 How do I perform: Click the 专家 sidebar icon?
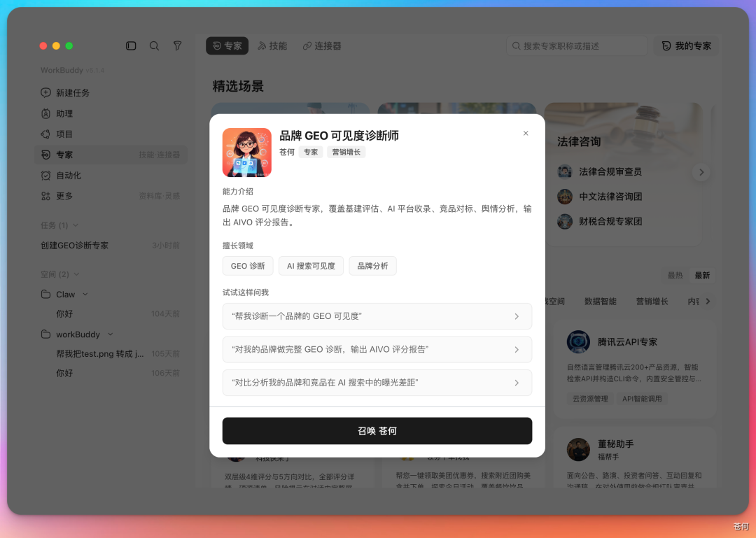45,155
